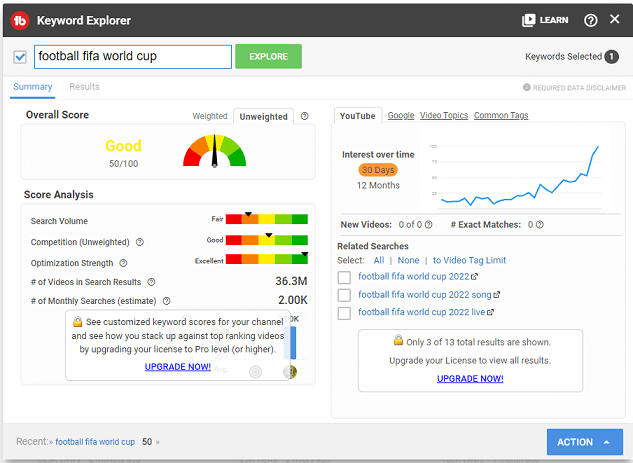Click the Videos in Search Results help icon
633x463 pixels.
(151, 282)
